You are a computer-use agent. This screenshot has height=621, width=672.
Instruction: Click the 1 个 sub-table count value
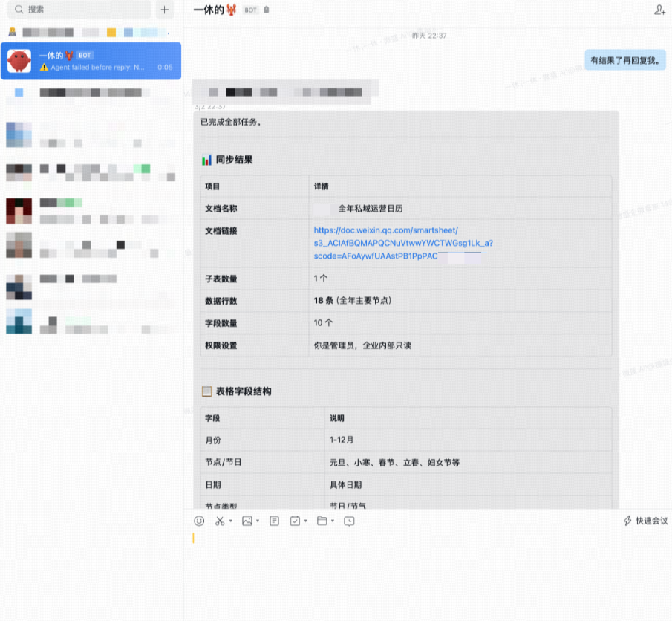[321, 279]
